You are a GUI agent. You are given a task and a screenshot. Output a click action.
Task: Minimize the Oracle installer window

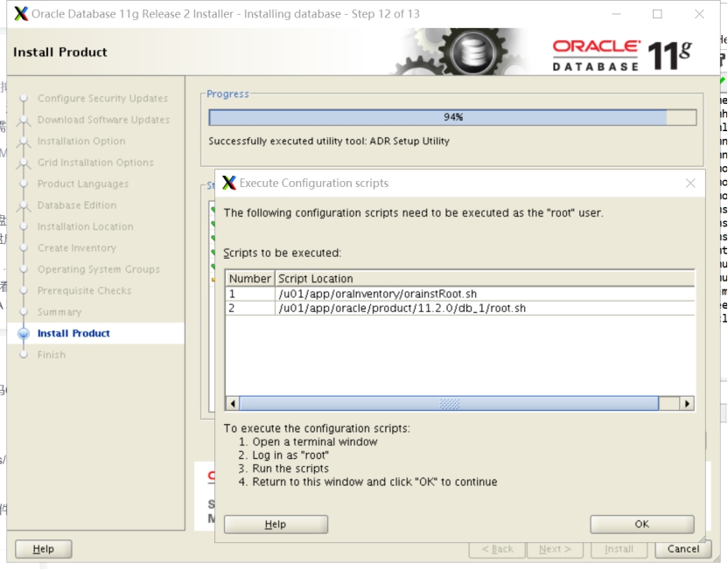click(x=616, y=14)
